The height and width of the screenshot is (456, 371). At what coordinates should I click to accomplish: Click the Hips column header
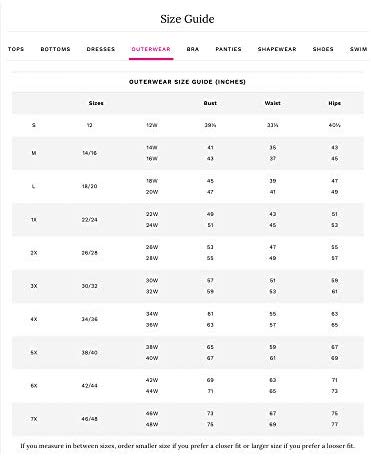335,103
